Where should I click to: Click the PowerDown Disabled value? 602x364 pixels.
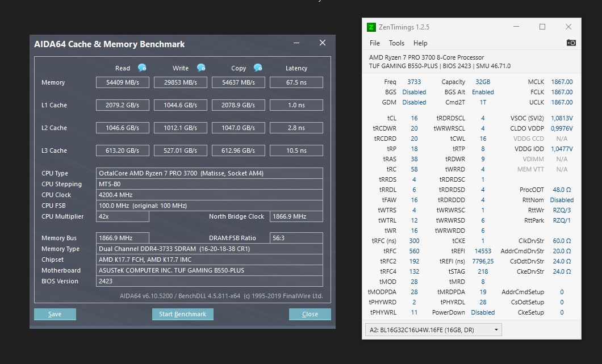click(x=483, y=312)
